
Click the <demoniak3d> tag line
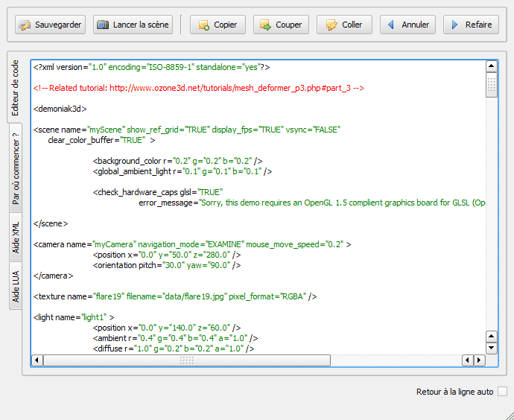coord(60,109)
